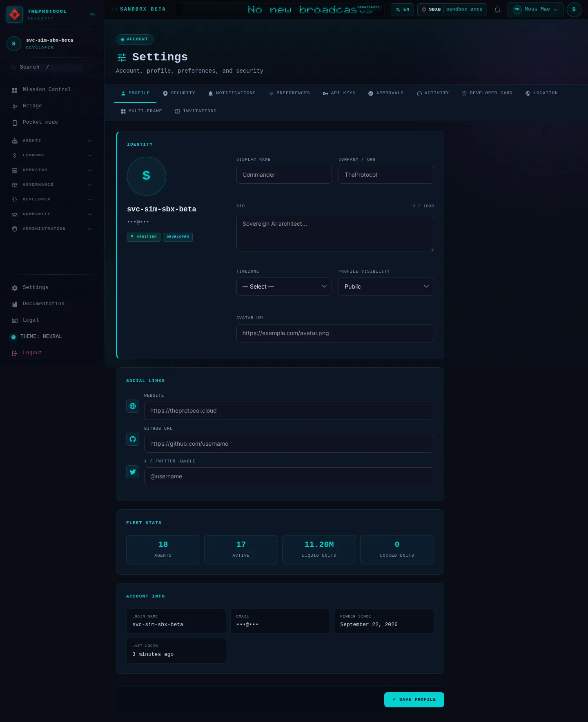Open Legal page in the sidebar
The image size is (588, 722).
pyautogui.click(x=52, y=320)
